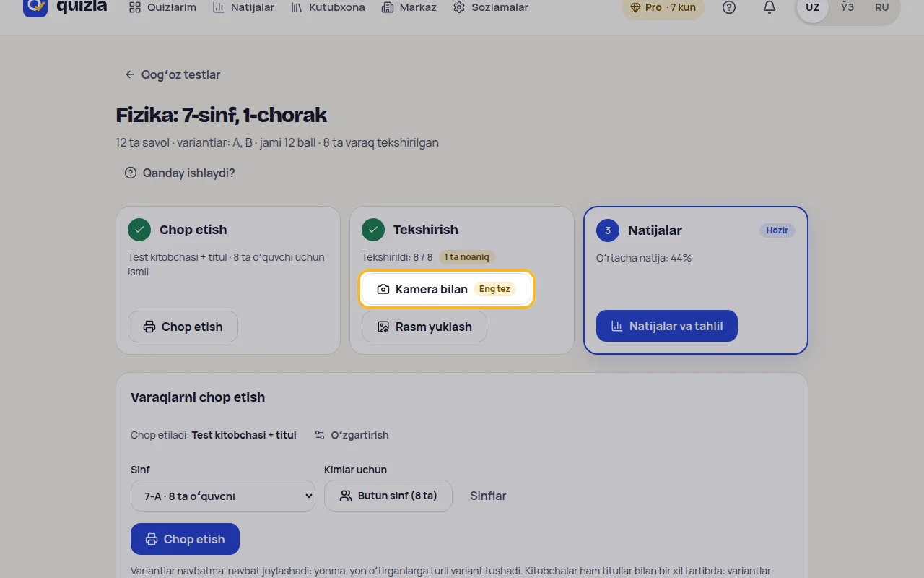Click bold Test kitobchasi + titul text
The height and width of the screenshot is (578, 924).
point(244,435)
